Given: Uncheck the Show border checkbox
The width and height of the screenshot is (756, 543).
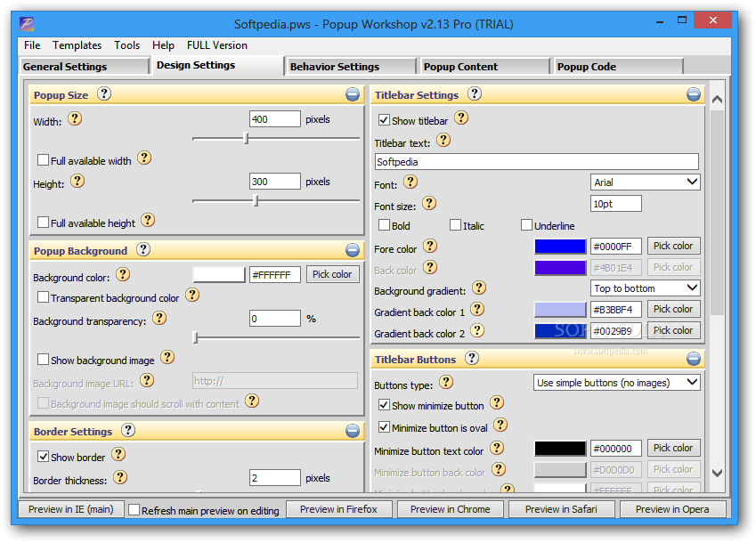Looking at the screenshot, I should 43,457.
